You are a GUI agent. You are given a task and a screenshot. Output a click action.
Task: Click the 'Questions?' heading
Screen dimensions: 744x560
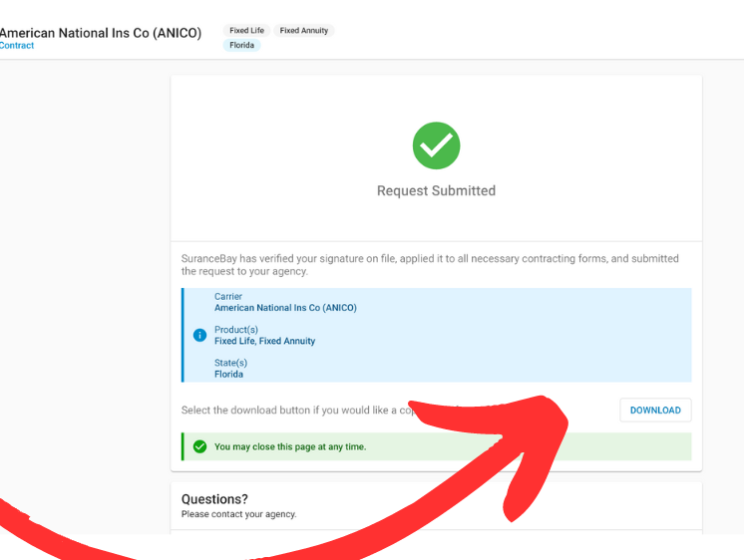[214, 499]
